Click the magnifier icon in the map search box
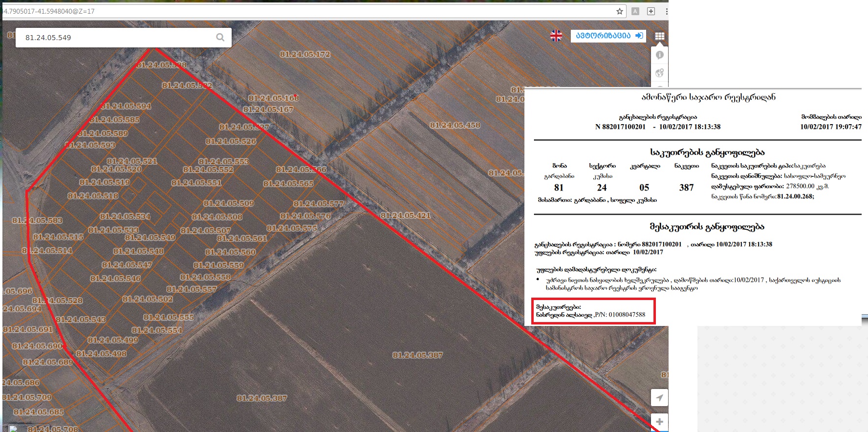Screen dimensions: 868x432 point(220,37)
